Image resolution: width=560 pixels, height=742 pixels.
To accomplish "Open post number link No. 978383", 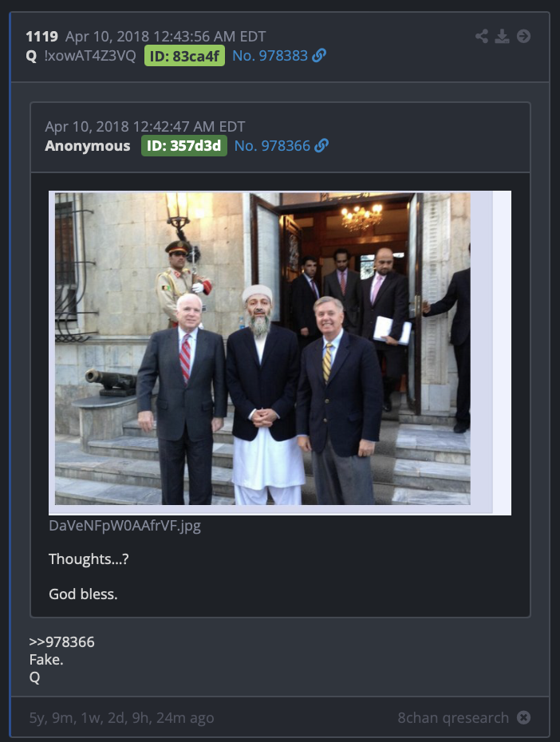I will click(270, 56).
